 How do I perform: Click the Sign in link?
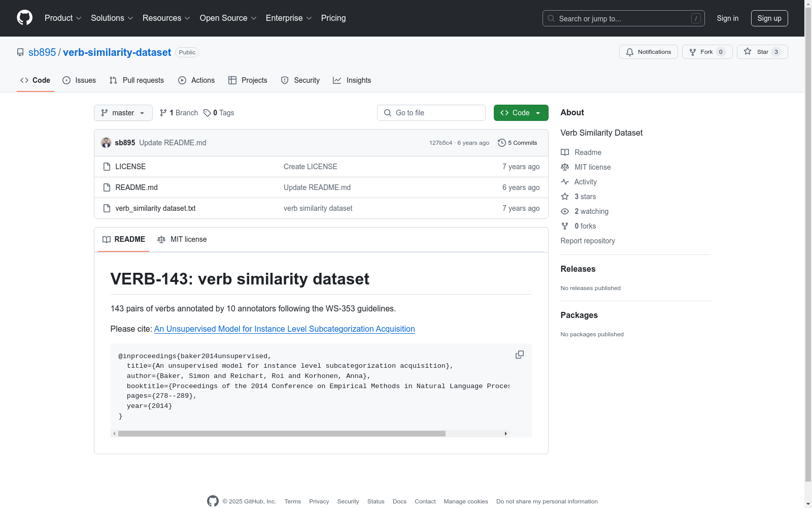(x=728, y=18)
